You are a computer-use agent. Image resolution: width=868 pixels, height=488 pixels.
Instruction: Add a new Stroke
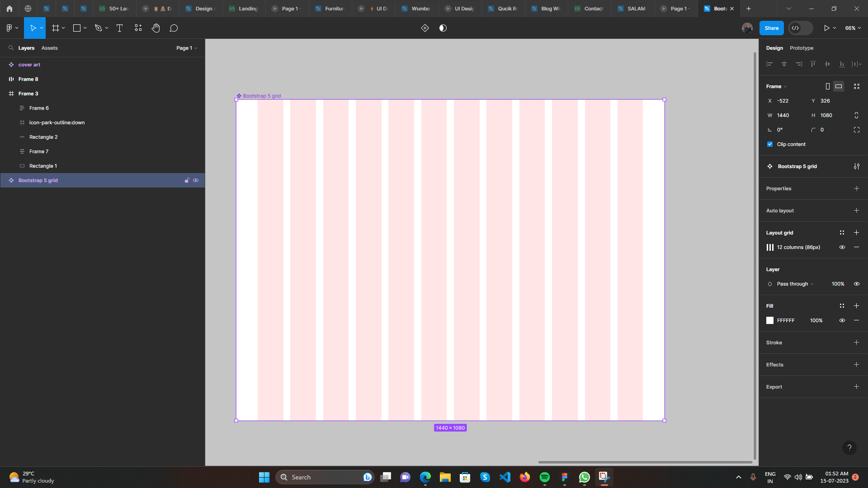pos(856,343)
